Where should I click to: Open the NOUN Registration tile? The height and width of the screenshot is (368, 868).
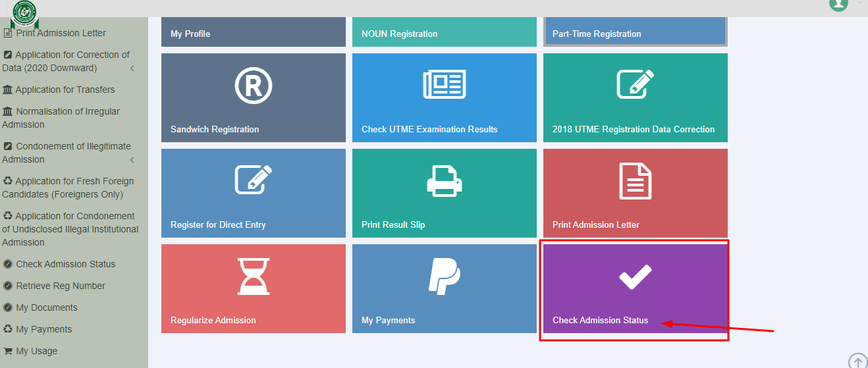[x=445, y=32]
